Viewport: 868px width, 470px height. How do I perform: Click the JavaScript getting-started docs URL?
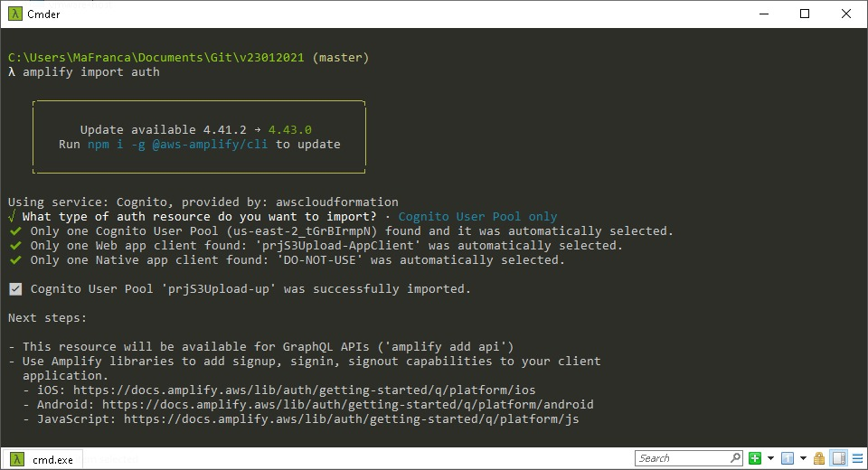point(351,418)
